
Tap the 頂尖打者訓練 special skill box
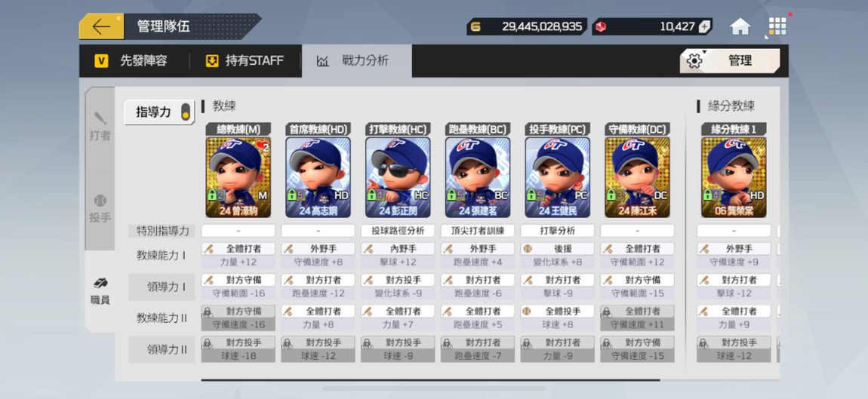tap(477, 231)
